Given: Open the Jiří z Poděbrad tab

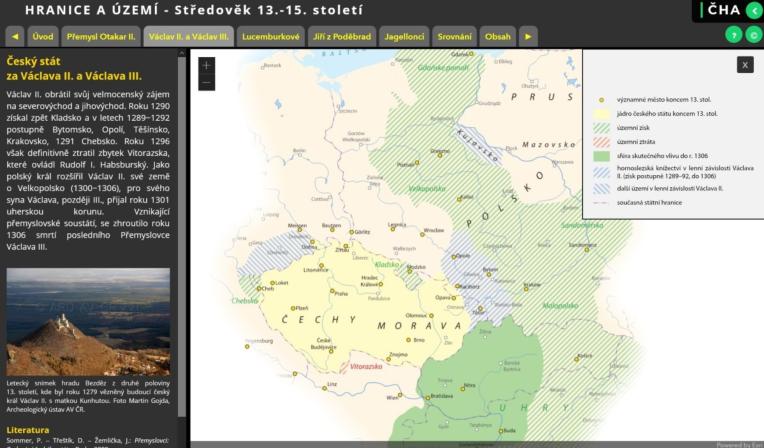Looking at the screenshot, I should pyautogui.click(x=342, y=37).
